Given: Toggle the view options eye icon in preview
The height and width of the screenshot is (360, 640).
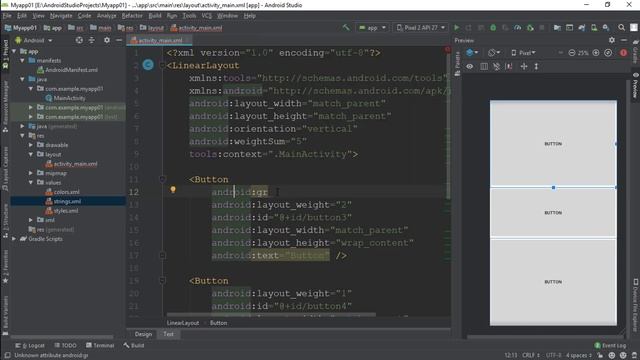Looking at the screenshot, I should pos(470,66).
